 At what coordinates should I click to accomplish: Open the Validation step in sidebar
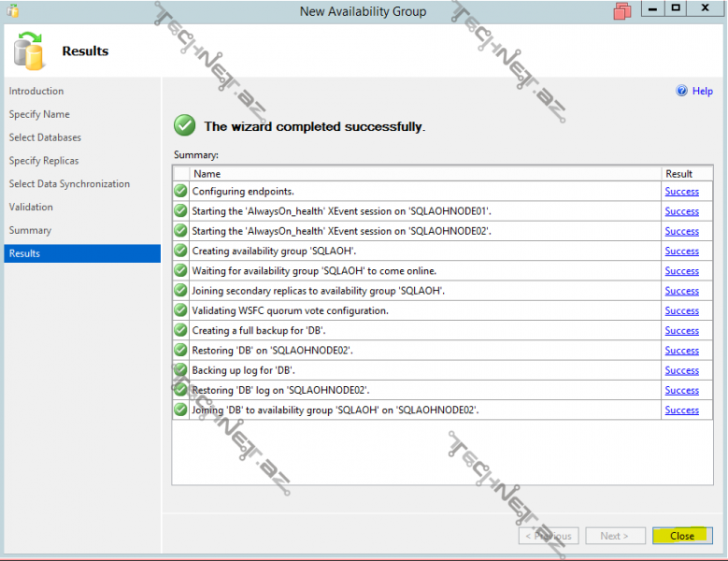[x=31, y=207]
